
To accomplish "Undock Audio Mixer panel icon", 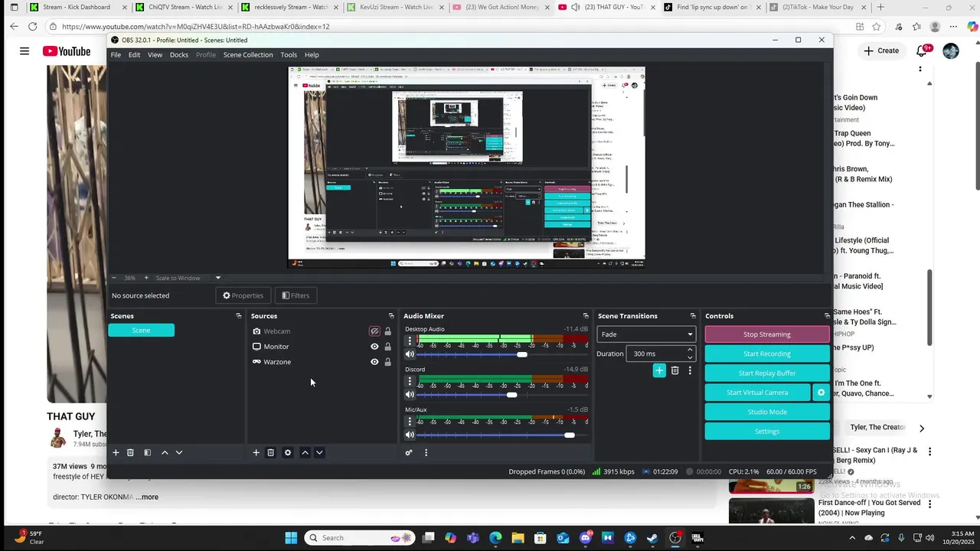I will click(586, 316).
